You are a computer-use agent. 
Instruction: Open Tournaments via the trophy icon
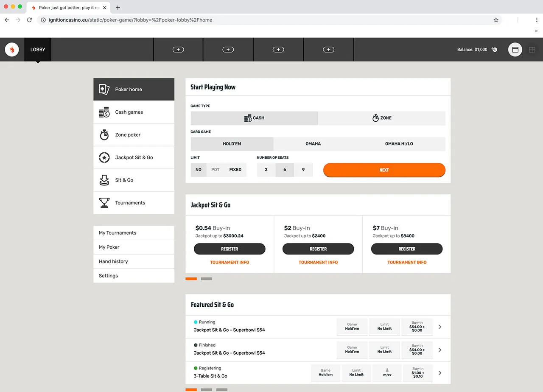point(104,203)
